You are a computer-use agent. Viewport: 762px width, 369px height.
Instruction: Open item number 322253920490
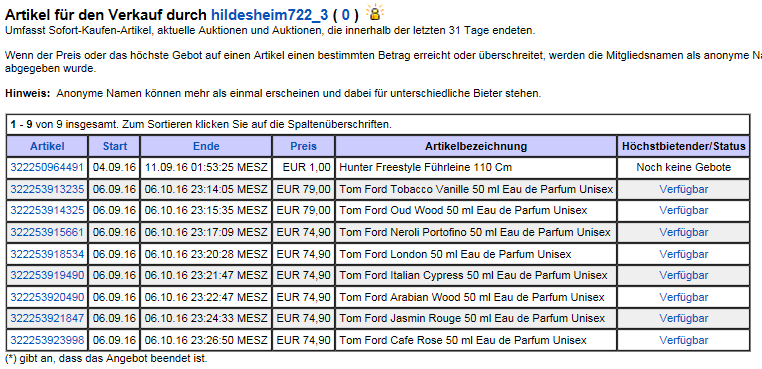pyautogui.click(x=47, y=297)
